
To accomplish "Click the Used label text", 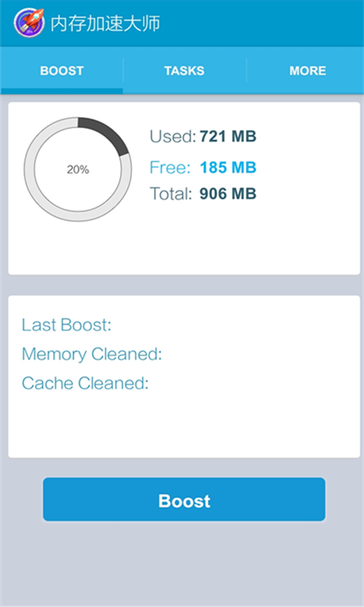I will (173, 137).
